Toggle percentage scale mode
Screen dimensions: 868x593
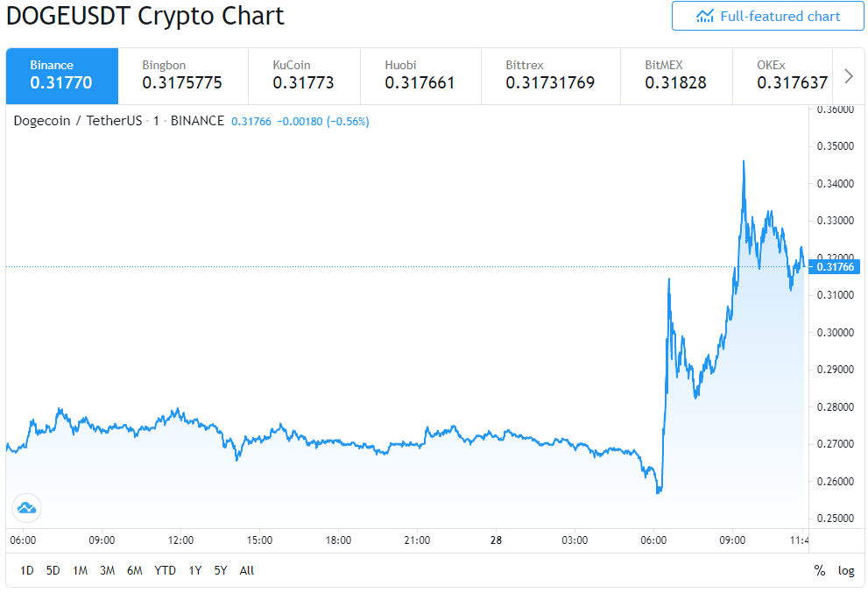(819, 570)
